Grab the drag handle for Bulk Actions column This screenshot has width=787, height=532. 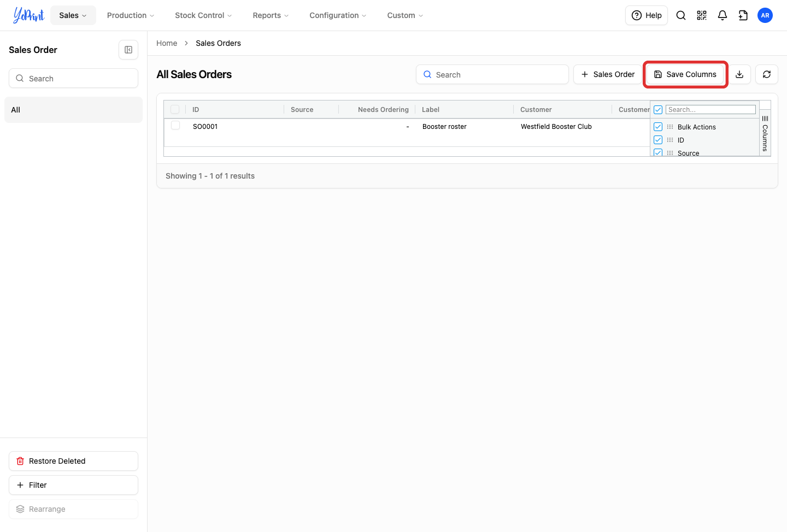[670, 127]
